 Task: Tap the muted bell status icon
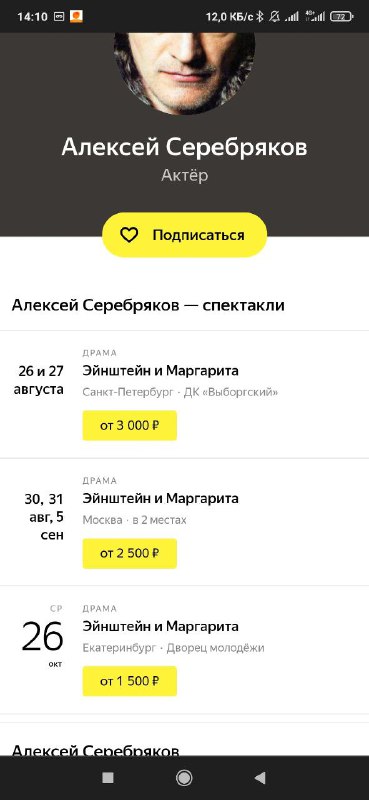click(275, 17)
